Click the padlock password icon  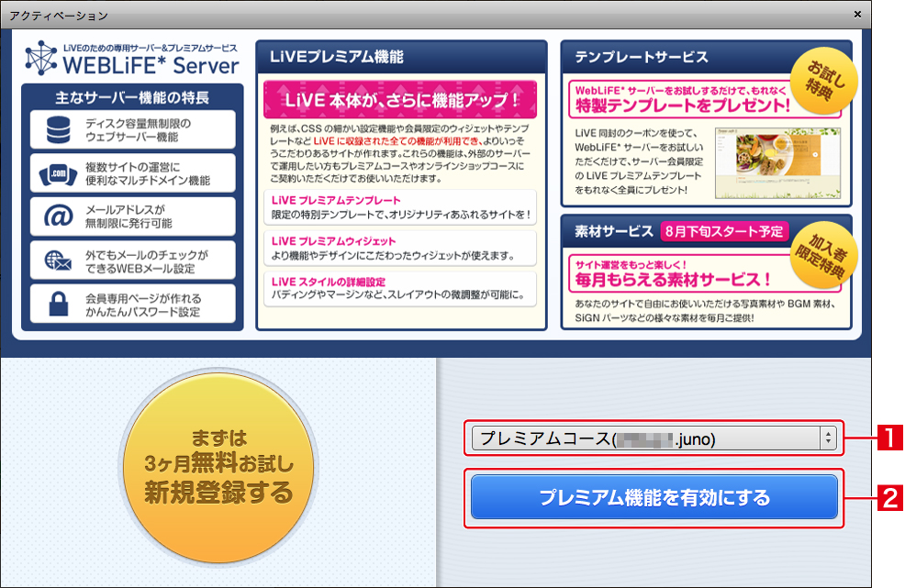[x=59, y=304]
